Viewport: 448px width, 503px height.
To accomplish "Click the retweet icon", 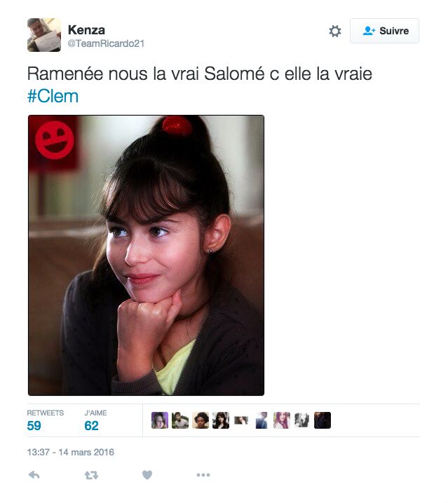I will (x=92, y=475).
